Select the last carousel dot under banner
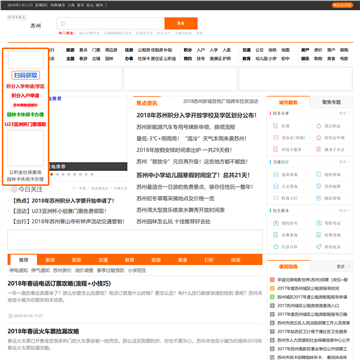This screenshot has height=360, width=360. point(92,174)
